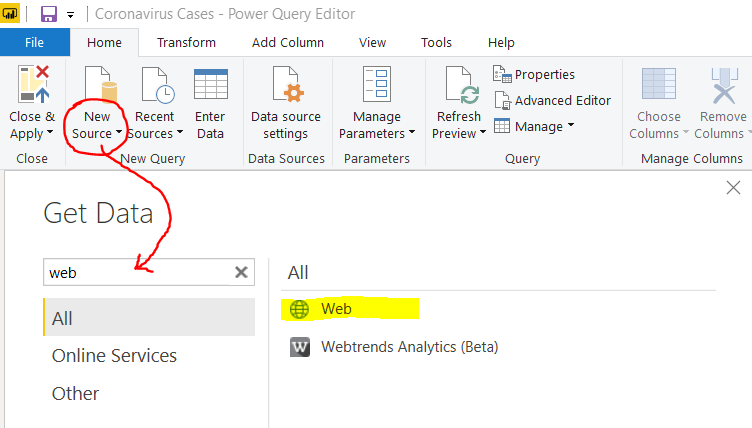Open Data source settings

[286, 103]
